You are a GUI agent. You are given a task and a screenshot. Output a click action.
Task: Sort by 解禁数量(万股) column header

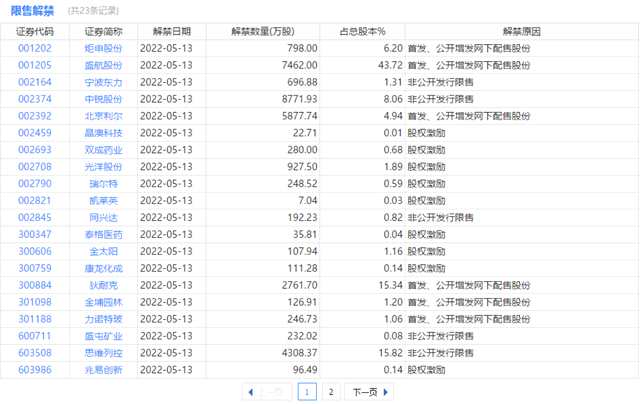coord(263,31)
